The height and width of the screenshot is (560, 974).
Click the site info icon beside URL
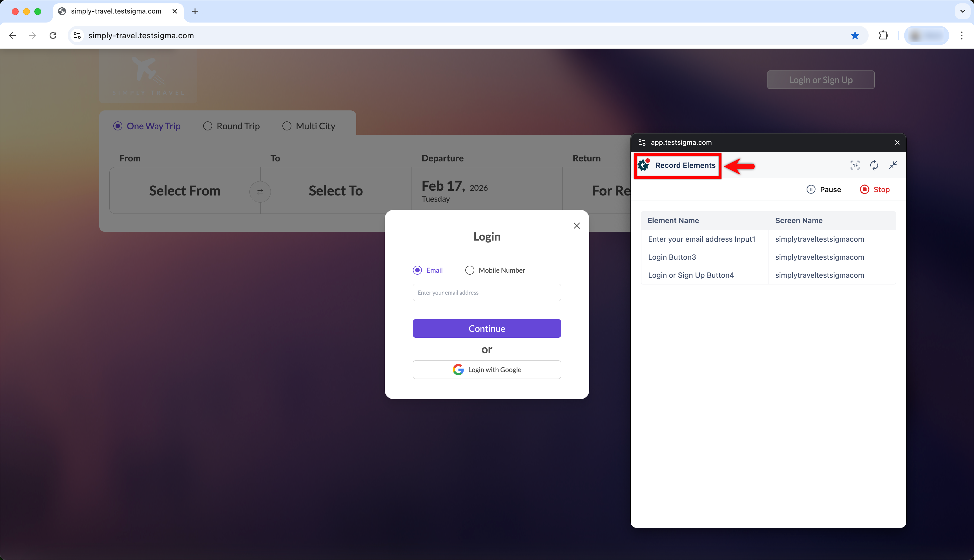[x=77, y=35]
